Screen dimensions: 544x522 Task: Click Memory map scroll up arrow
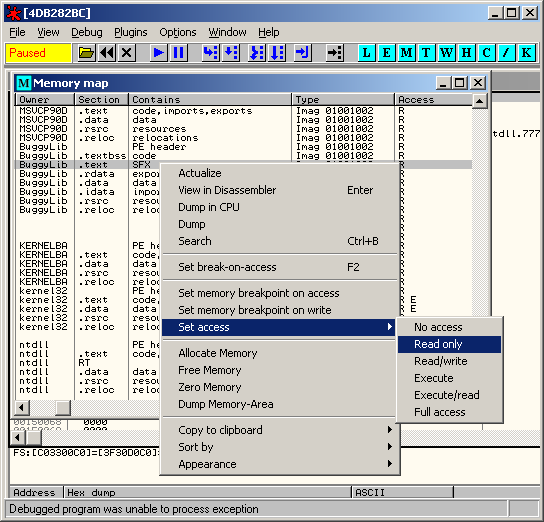pyautogui.click(x=479, y=101)
